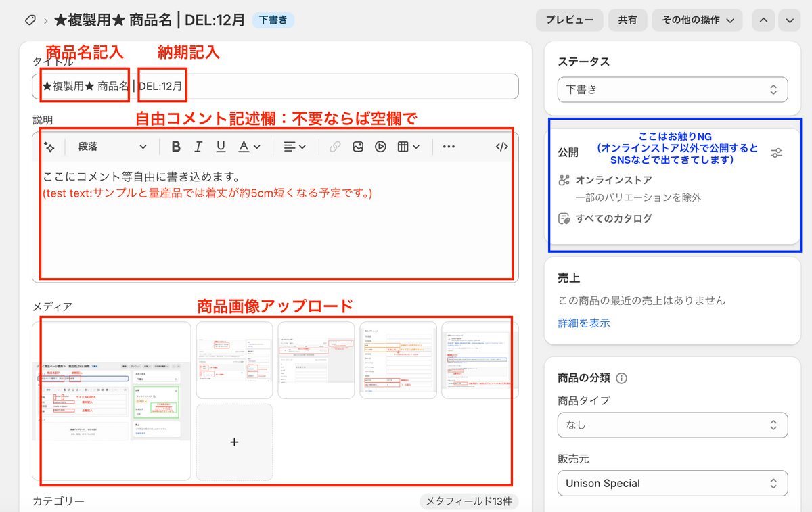Click the insert link icon
Screen dimensions: 812x512
[335, 147]
